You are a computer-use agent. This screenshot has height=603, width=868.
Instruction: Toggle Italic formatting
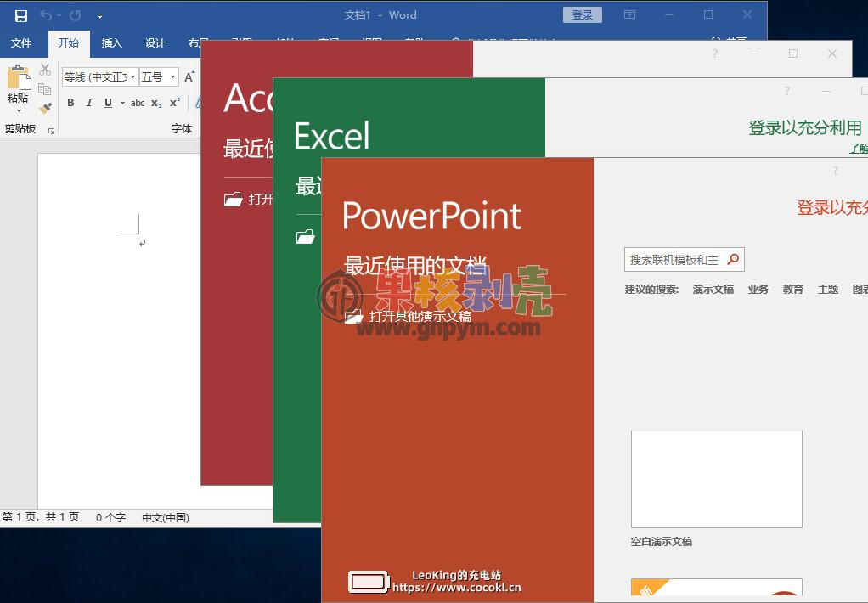pos(89,103)
